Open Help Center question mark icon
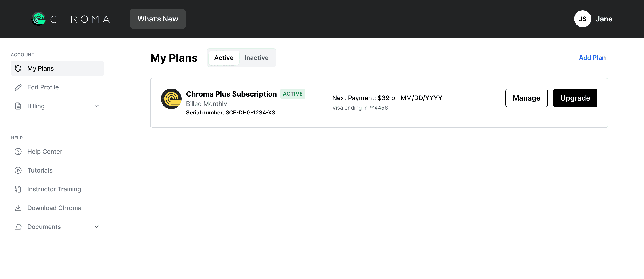 click(x=18, y=152)
